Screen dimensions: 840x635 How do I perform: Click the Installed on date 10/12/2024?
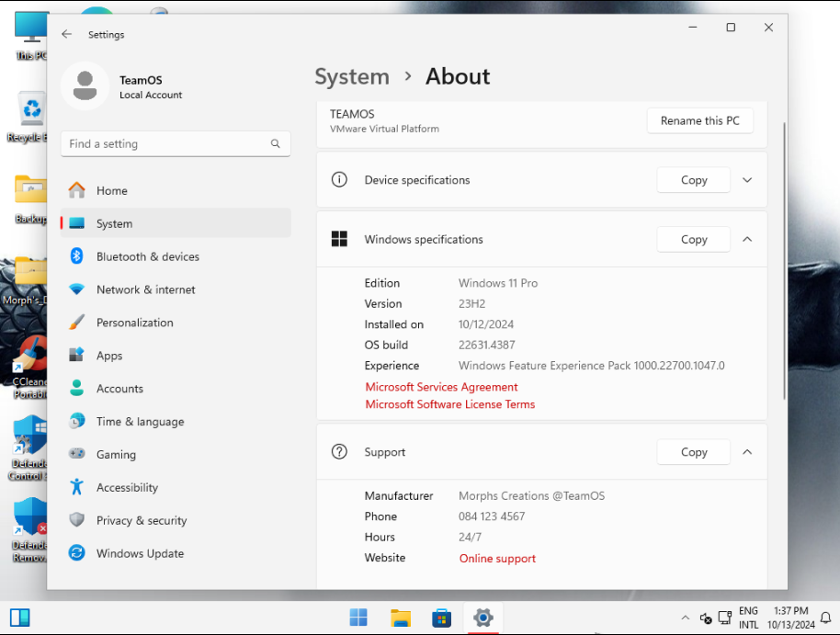click(x=486, y=324)
